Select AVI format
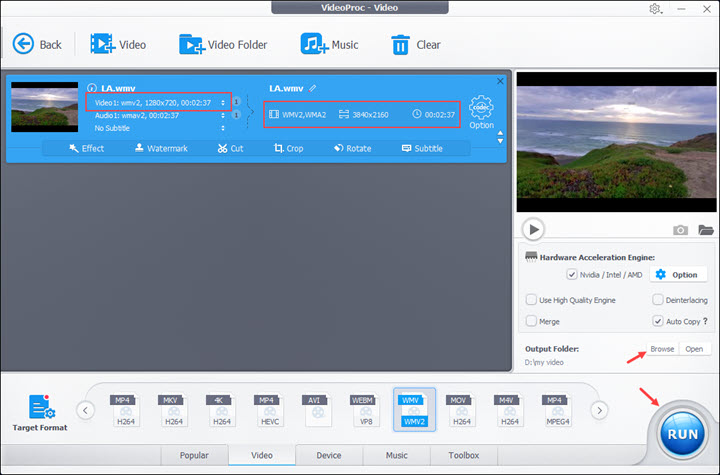Image resolution: width=720 pixels, height=475 pixels. (317, 410)
